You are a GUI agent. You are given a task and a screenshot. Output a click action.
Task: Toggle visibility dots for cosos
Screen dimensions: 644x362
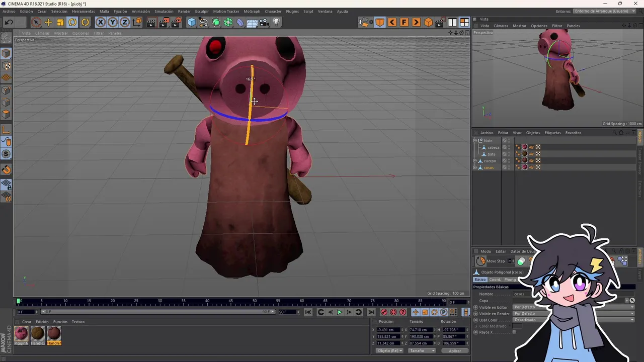509,167
